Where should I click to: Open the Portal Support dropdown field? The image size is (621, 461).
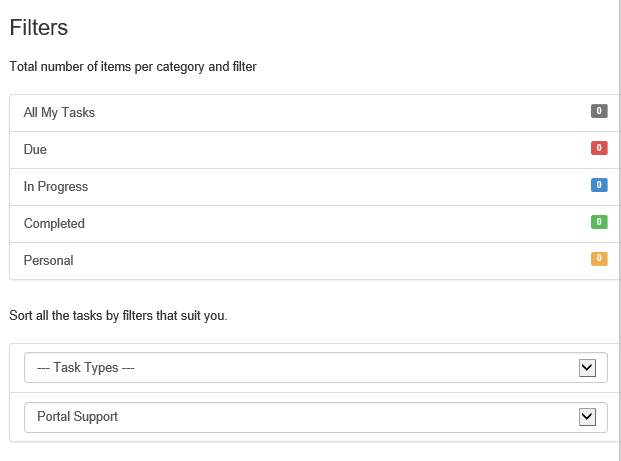tap(300, 417)
